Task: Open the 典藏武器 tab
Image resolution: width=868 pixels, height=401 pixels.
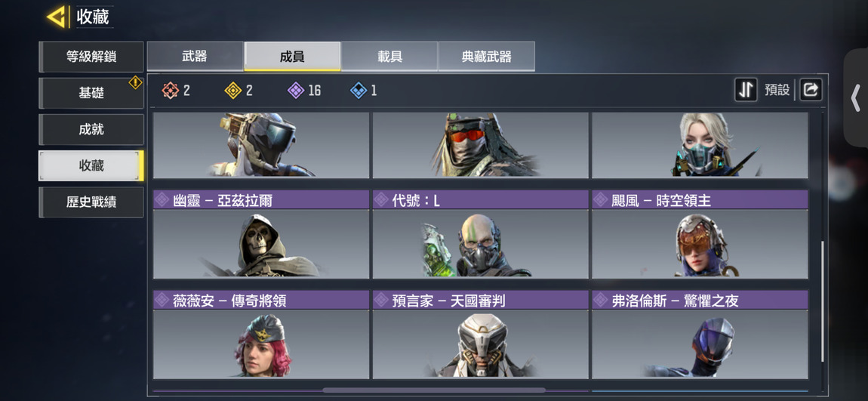Action: pos(487,57)
